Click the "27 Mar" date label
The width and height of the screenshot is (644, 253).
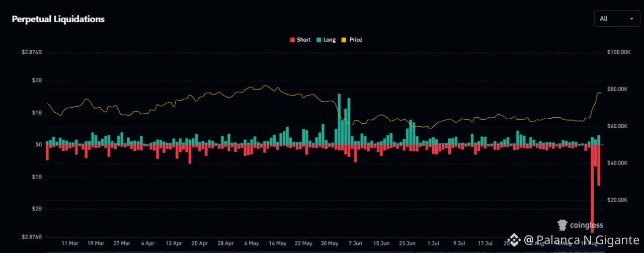click(122, 243)
